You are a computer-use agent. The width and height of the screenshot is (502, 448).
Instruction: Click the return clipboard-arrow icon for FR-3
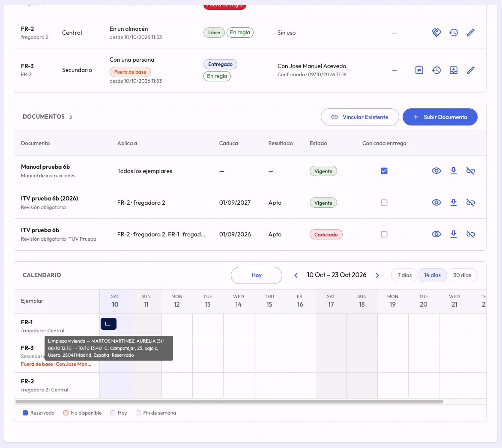(419, 70)
